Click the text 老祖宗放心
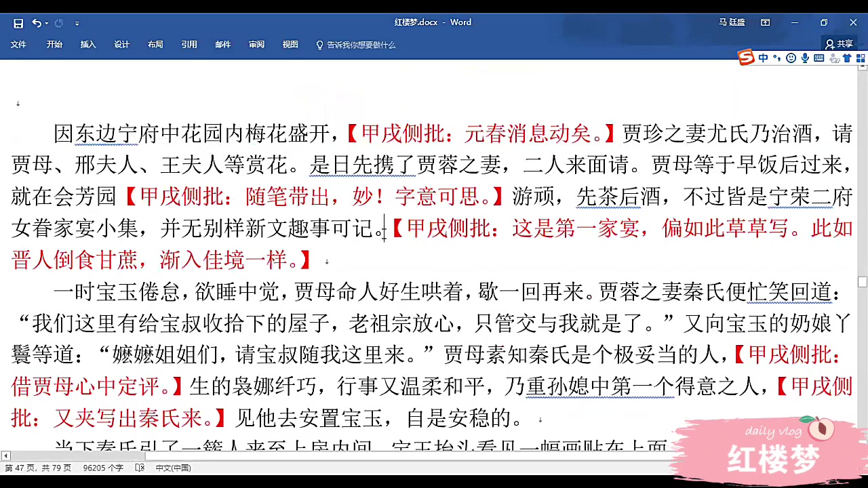 point(401,323)
